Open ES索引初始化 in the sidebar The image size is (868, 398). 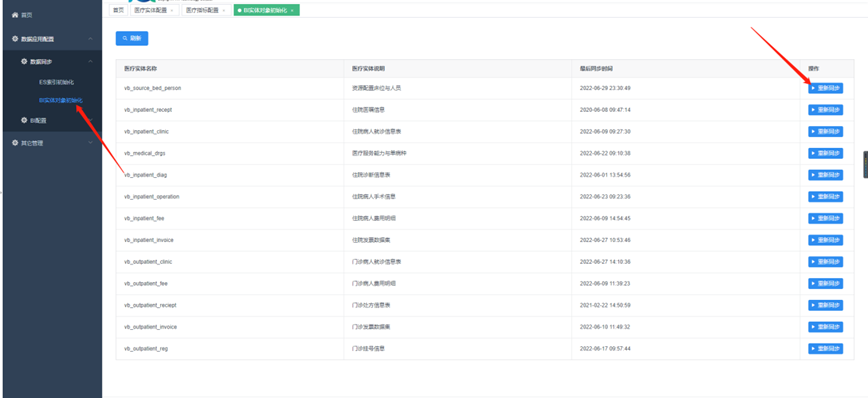pyautogui.click(x=56, y=82)
